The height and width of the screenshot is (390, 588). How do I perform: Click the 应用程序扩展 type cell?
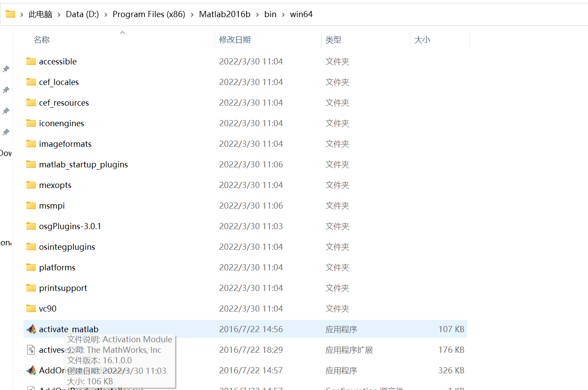pos(349,350)
